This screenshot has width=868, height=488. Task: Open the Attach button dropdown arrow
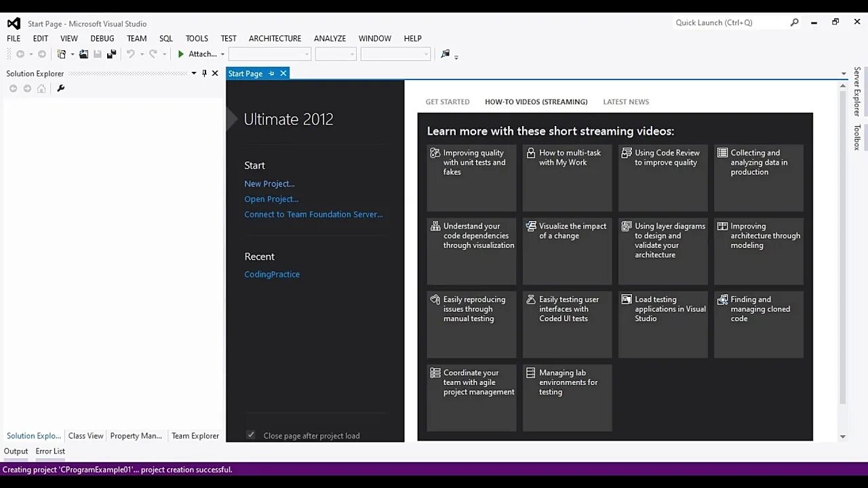[x=222, y=54]
